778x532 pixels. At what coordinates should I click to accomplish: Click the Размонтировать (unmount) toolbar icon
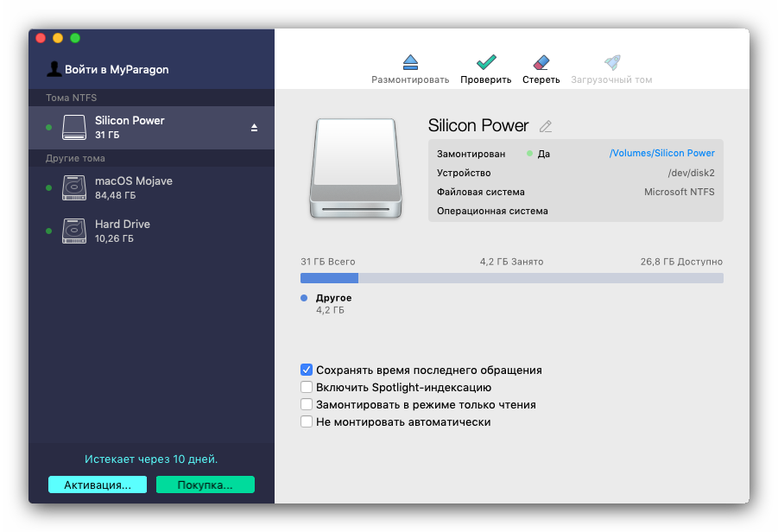pos(410,62)
